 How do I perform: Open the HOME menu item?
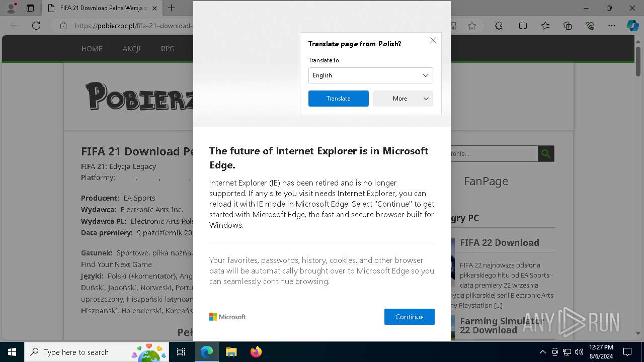tap(92, 49)
